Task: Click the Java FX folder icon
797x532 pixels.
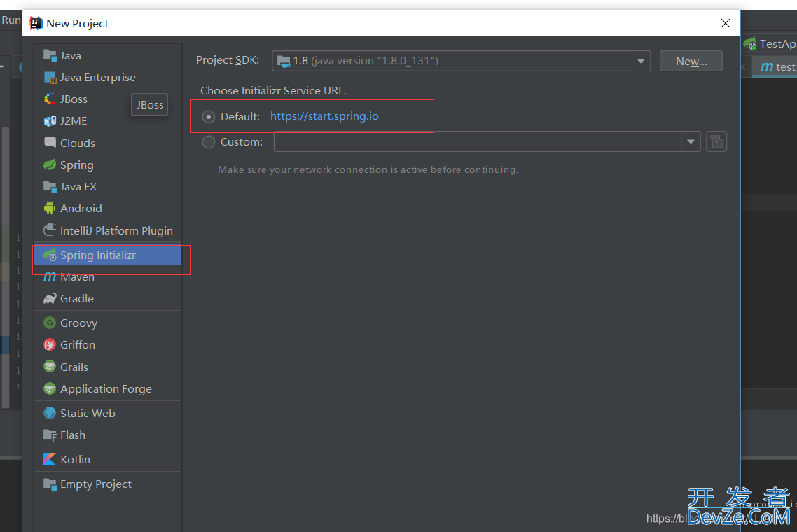Action: [50, 186]
